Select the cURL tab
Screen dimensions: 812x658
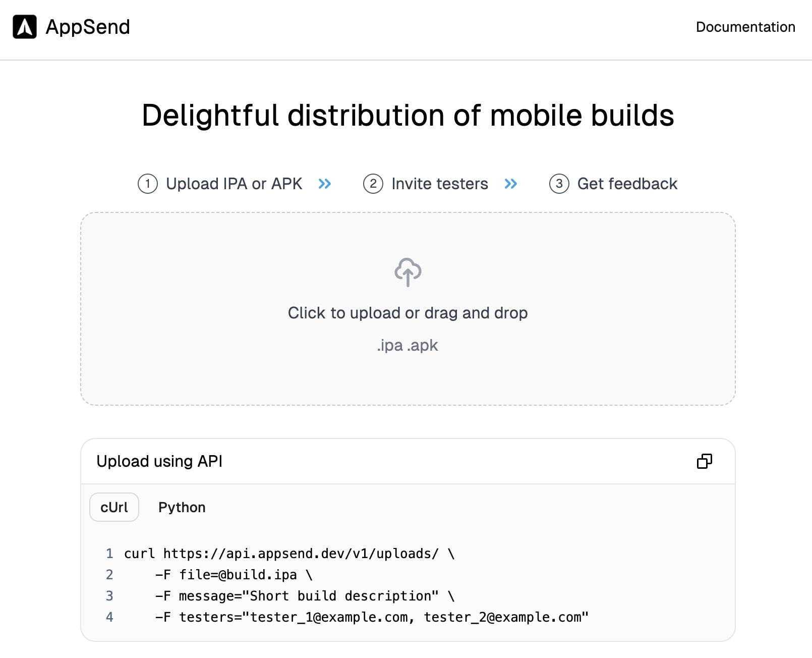pos(114,507)
